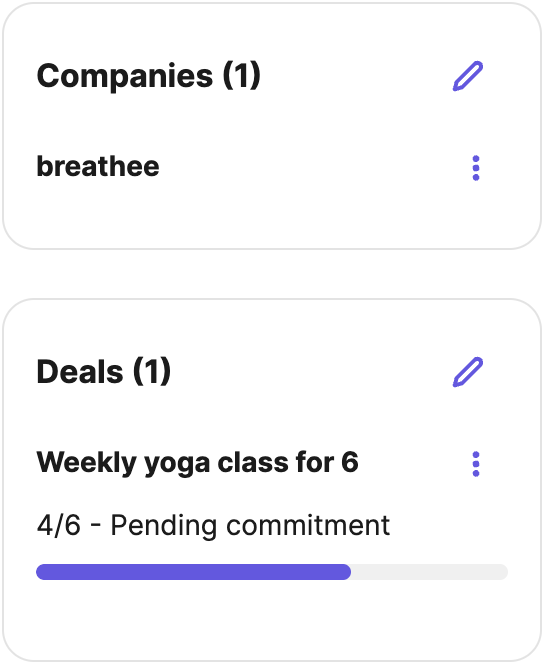
Task: Click the rounded right end of purple progress fill
Action: [345, 572]
